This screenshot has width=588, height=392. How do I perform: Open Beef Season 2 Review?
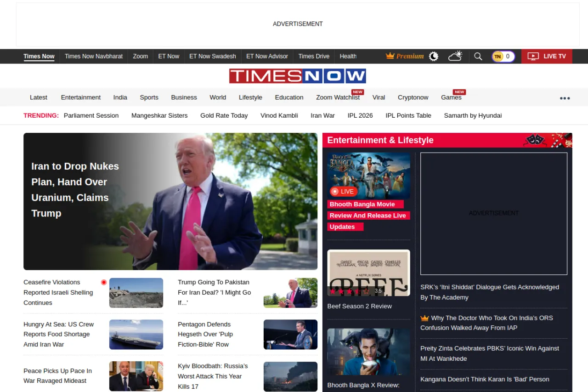tap(360, 307)
